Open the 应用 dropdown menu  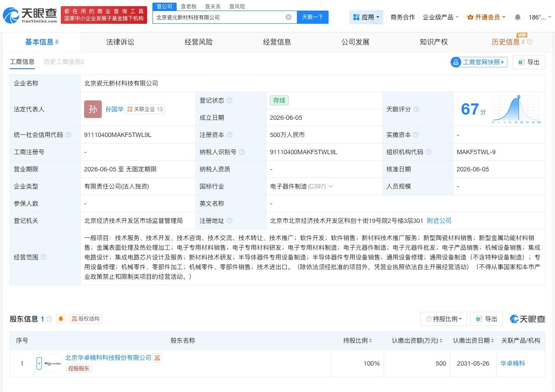[x=366, y=17]
